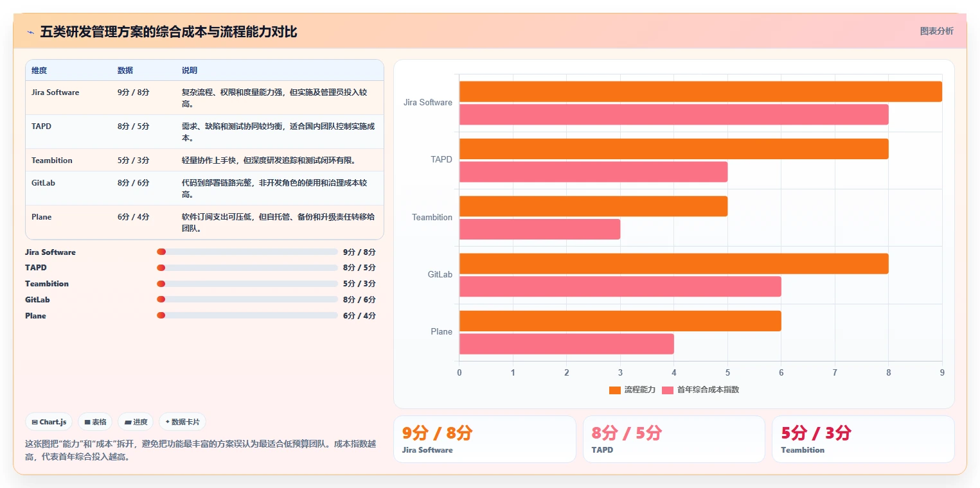Viewport: 980px width, 488px height.
Task: Open the TAPD 8分 / 5分 data card
Action: (673, 439)
